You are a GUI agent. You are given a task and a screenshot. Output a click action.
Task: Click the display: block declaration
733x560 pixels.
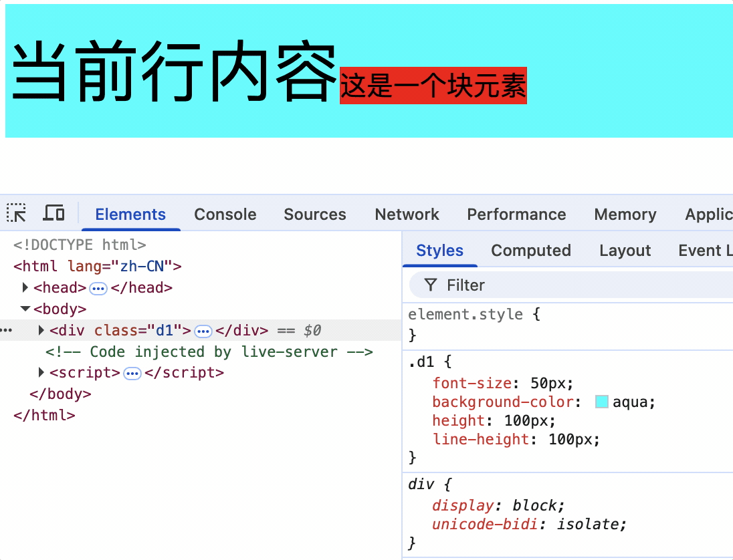click(498, 506)
